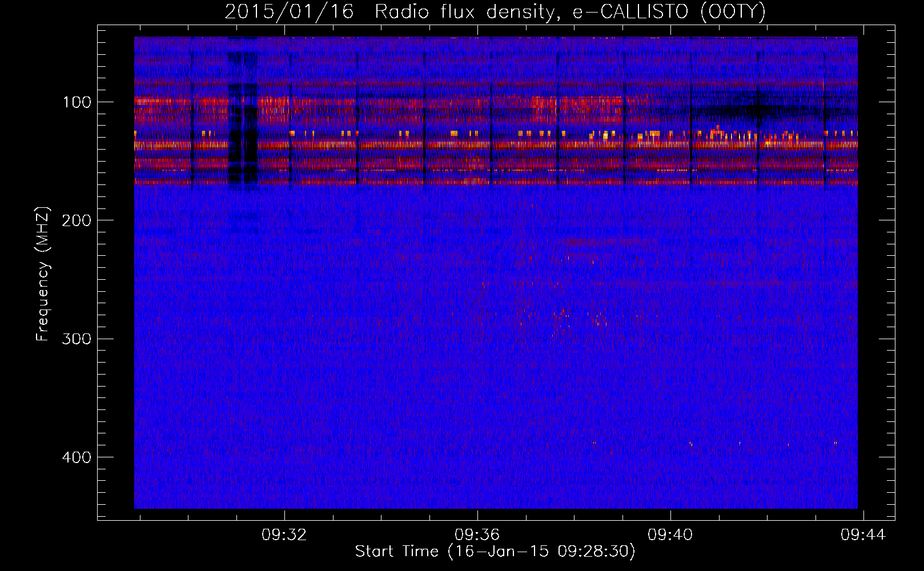Click the "Start Time (16-Jan-15 09:28:30)" axis label
The width and height of the screenshot is (924, 571).
495,552
